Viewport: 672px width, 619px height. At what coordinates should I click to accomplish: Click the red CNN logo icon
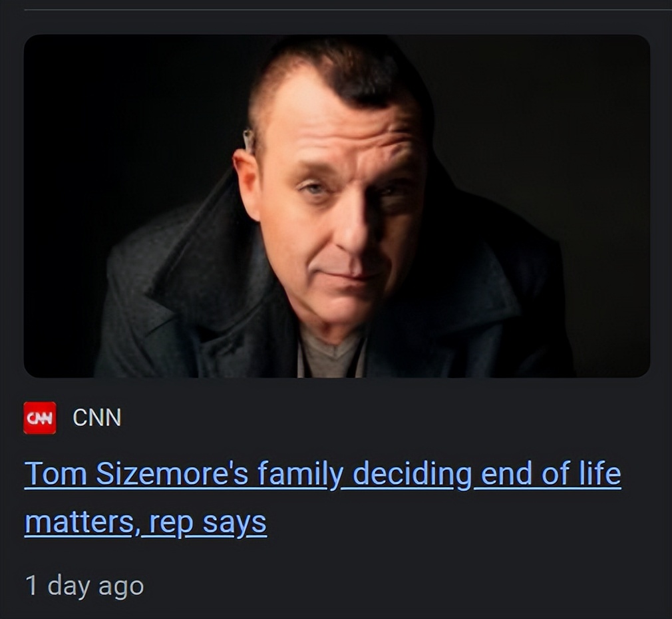39,418
